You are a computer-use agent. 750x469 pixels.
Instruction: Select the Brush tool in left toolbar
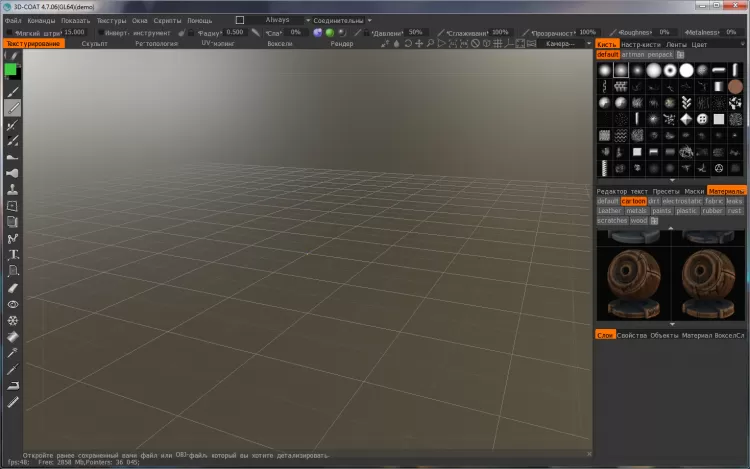pyautogui.click(x=13, y=92)
